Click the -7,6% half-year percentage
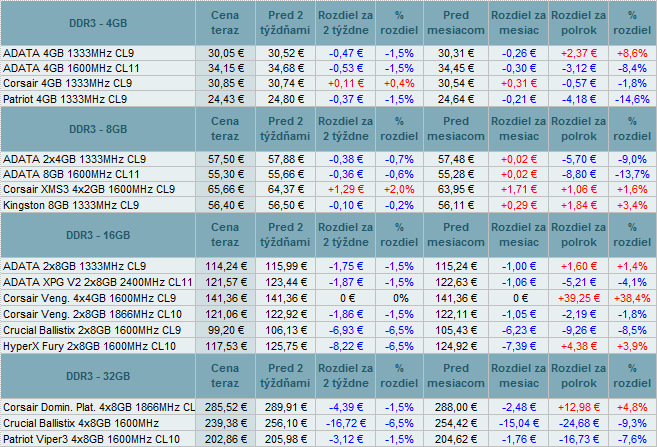 (632, 439)
